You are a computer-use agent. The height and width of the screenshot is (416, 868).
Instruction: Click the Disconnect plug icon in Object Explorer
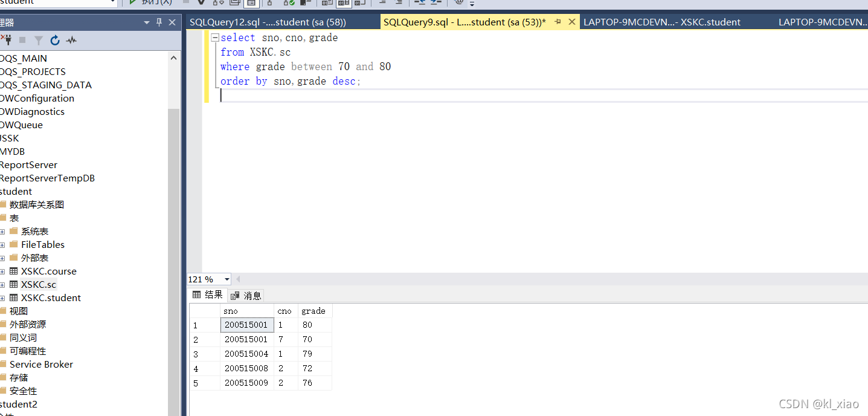point(7,40)
